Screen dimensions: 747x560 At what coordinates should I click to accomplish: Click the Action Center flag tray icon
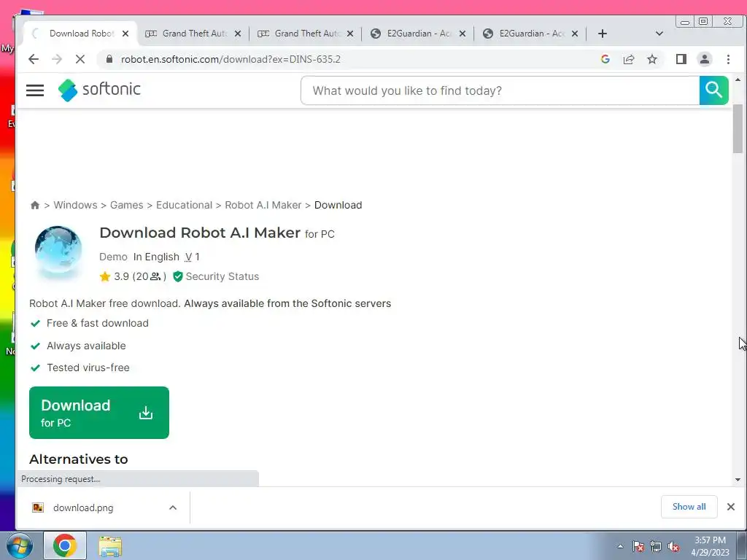coord(638,546)
